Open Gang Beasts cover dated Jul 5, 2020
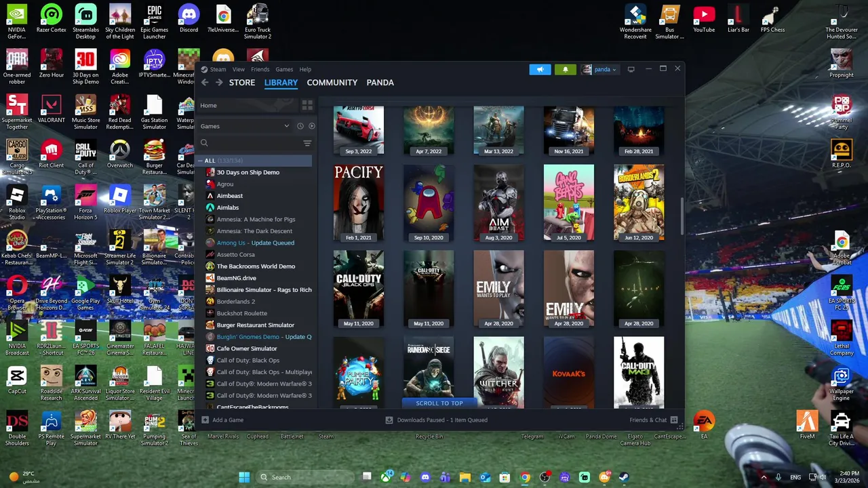 (568, 203)
